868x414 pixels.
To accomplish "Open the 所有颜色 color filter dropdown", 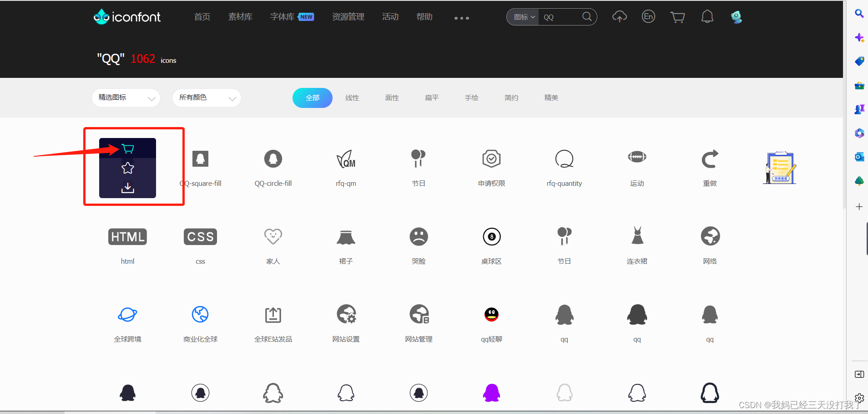I will pyautogui.click(x=206, y=97).
